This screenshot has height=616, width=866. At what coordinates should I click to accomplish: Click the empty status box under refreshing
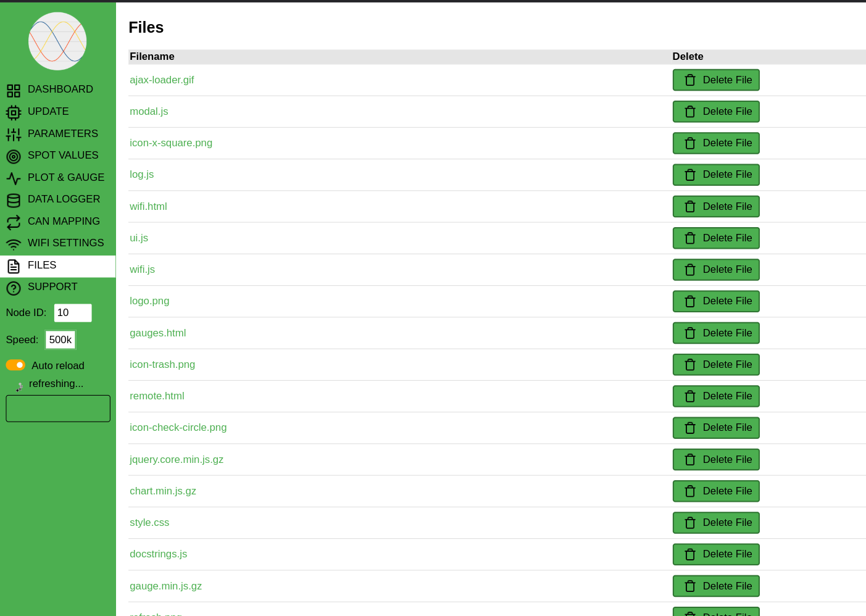point(58,409)
